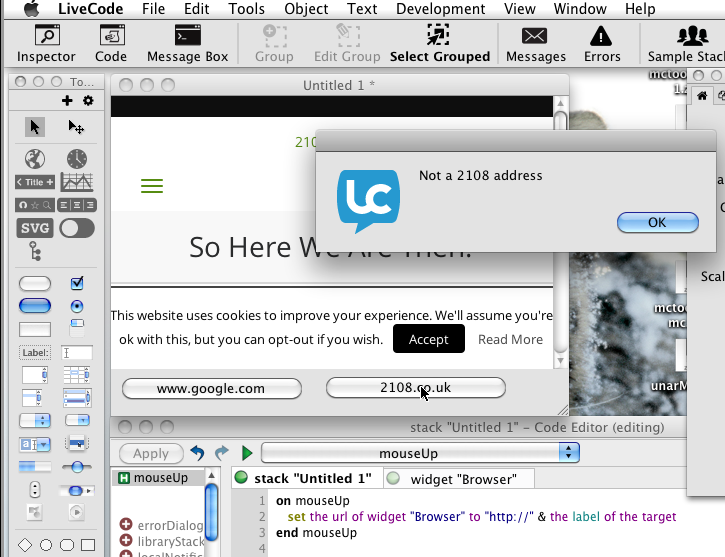The height and width of the screenshot is (557, 725).
Task: Open the Edit menu
Action: (x=197, y=9)
